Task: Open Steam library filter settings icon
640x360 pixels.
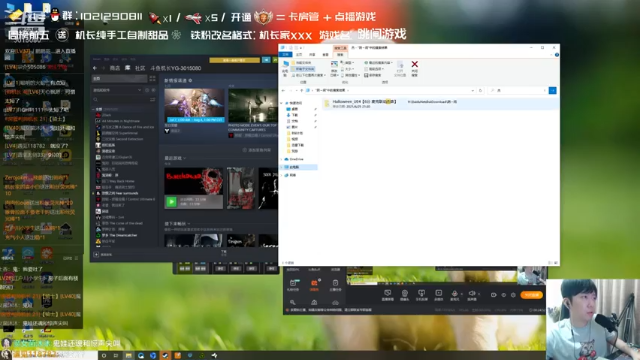Action: pos(152,100)
